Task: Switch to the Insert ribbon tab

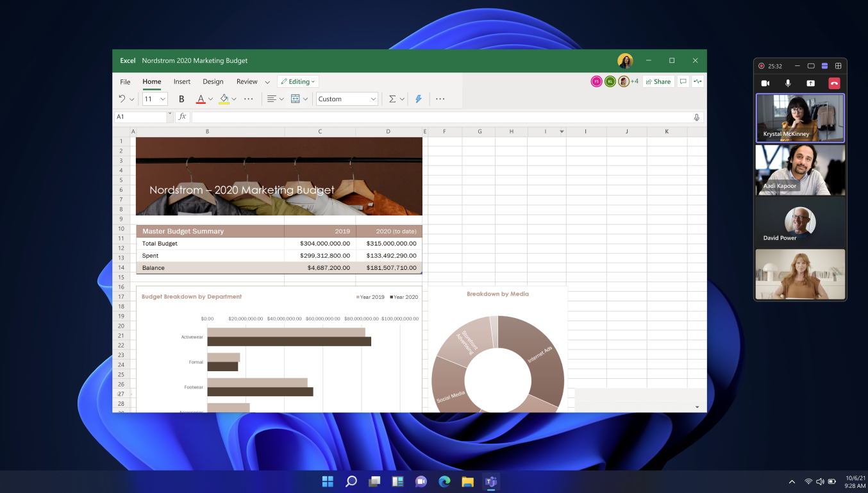Action: (182, 81)
